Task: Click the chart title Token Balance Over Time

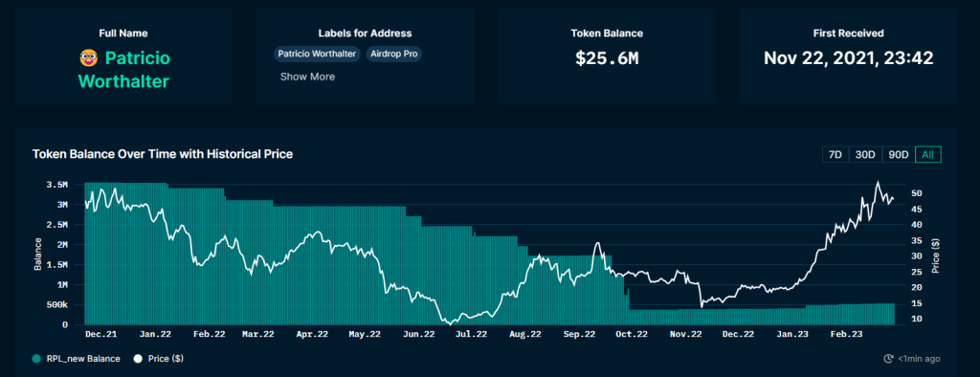Action: coord(163,154)
